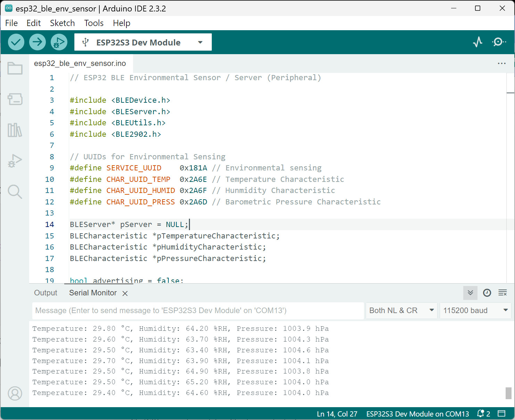Click the Serial Monitor magnifier icon in toolbar
The width and height of the screenshot is (515, 420).
point(499,42)
